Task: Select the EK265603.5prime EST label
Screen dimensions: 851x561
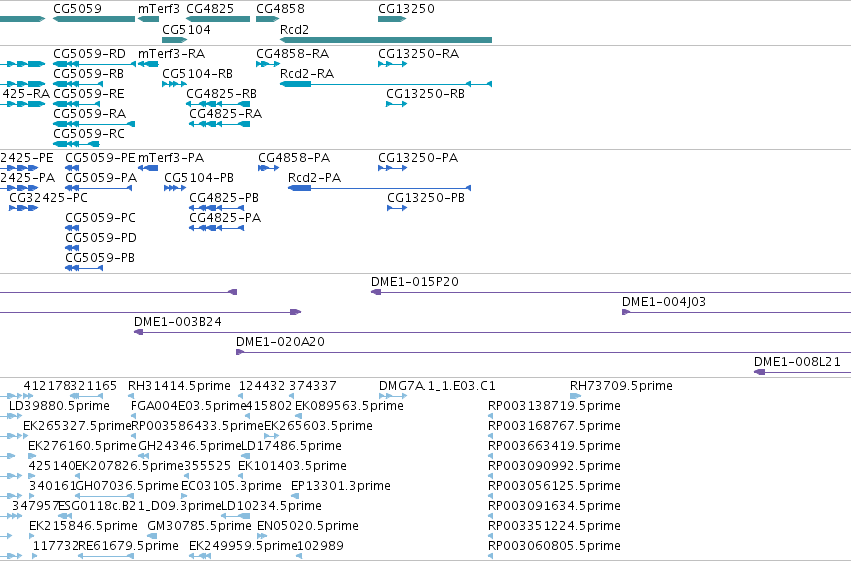Action: (x=318, y=426)
